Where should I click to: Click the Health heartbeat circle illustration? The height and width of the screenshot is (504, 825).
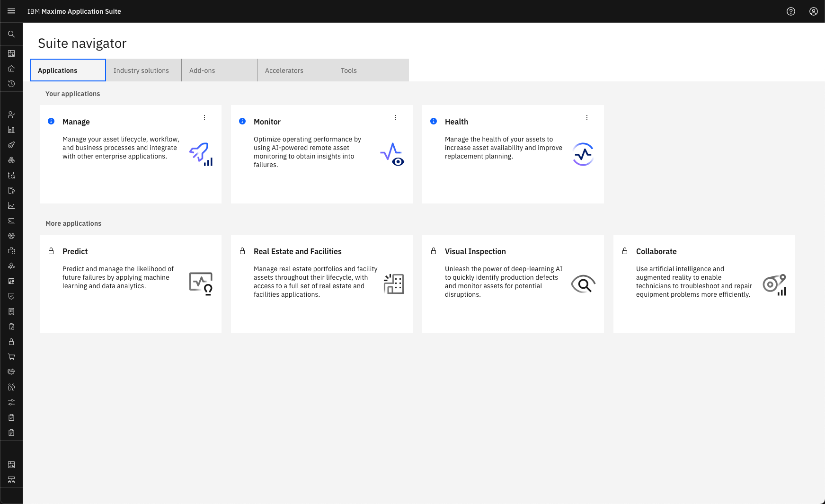pyautogui.click(x=583, y=154)
